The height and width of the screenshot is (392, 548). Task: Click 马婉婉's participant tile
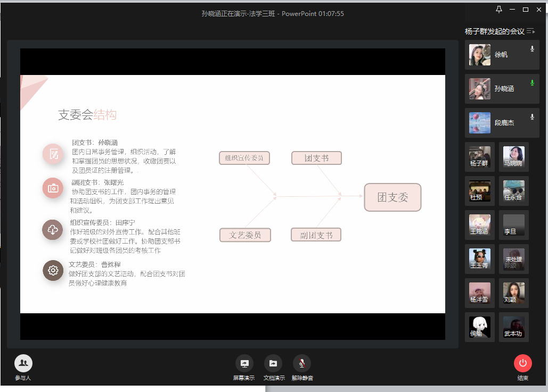514,157
